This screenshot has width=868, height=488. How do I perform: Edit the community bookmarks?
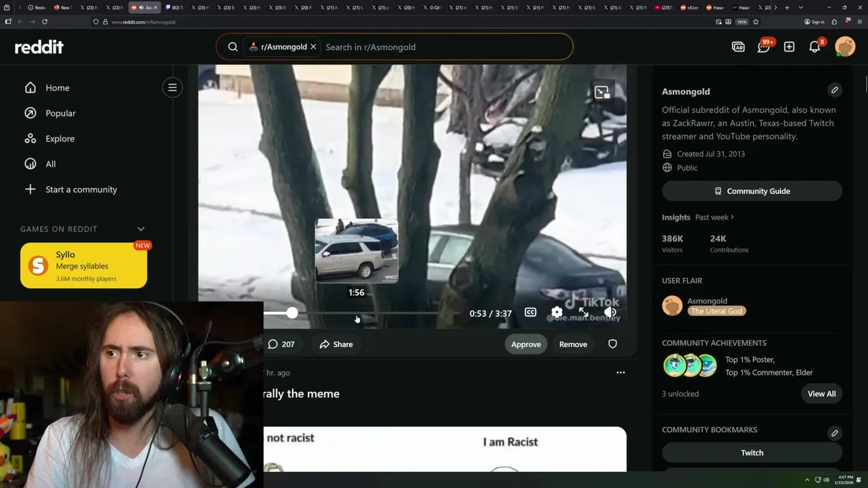coord(835,433)
